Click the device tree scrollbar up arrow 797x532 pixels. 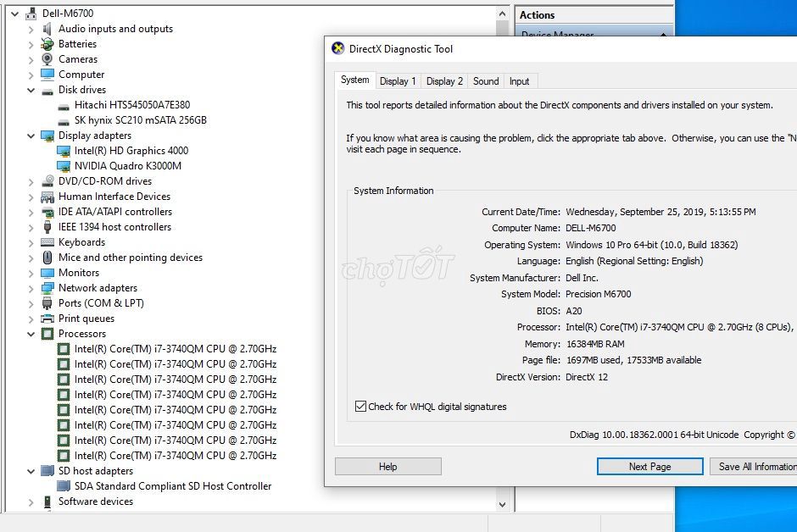pyautogui.click(x=502, y=14)
